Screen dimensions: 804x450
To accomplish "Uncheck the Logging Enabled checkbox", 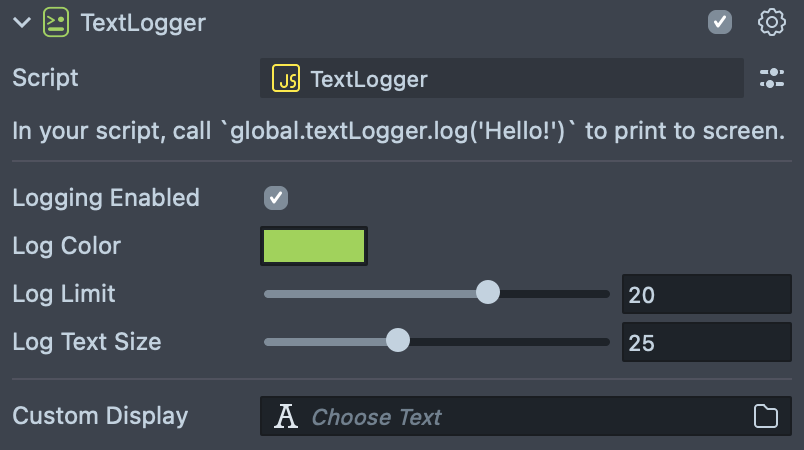I will coord(276,197).
